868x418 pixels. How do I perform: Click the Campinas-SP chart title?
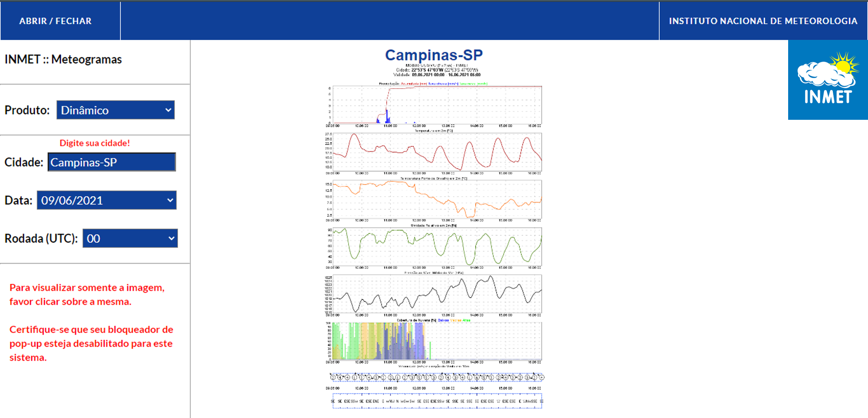point(434,55)
